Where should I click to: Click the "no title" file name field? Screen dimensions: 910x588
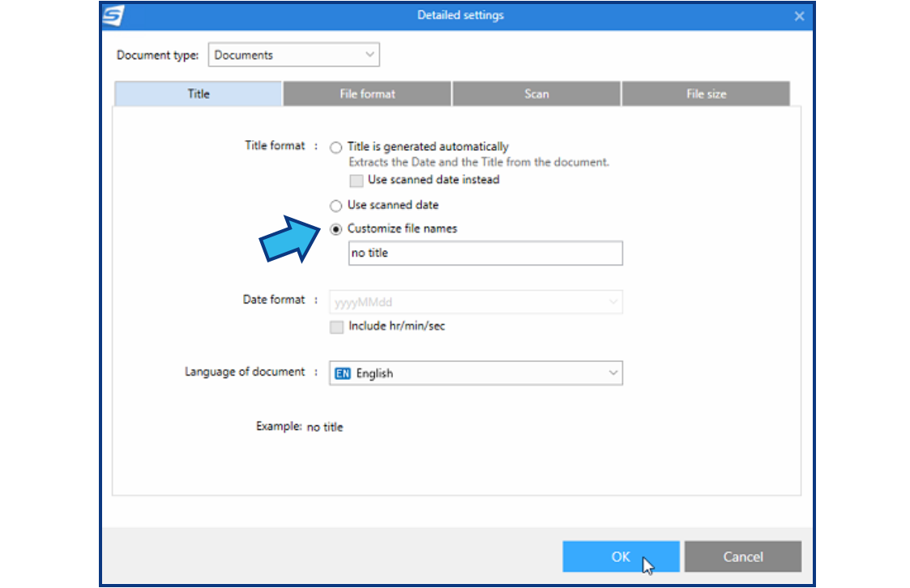pyautogui.click(x=485, y=253)
